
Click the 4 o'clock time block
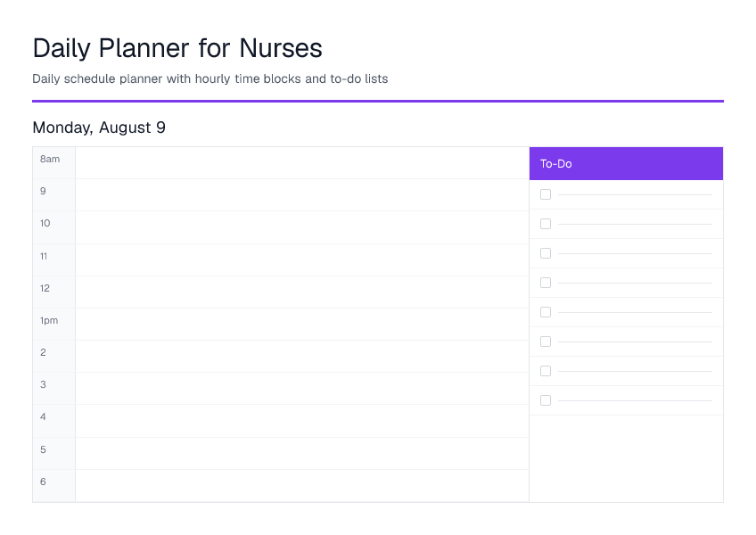(302, 421)
